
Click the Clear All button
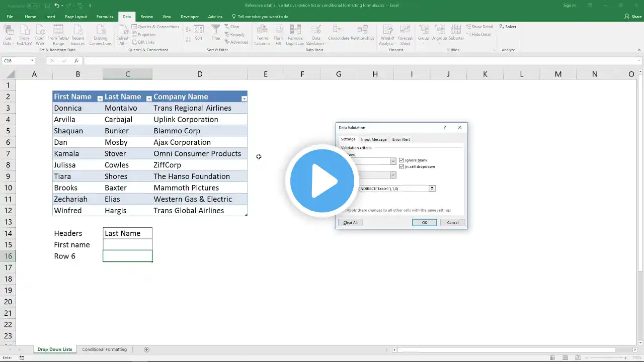point(350,222)
